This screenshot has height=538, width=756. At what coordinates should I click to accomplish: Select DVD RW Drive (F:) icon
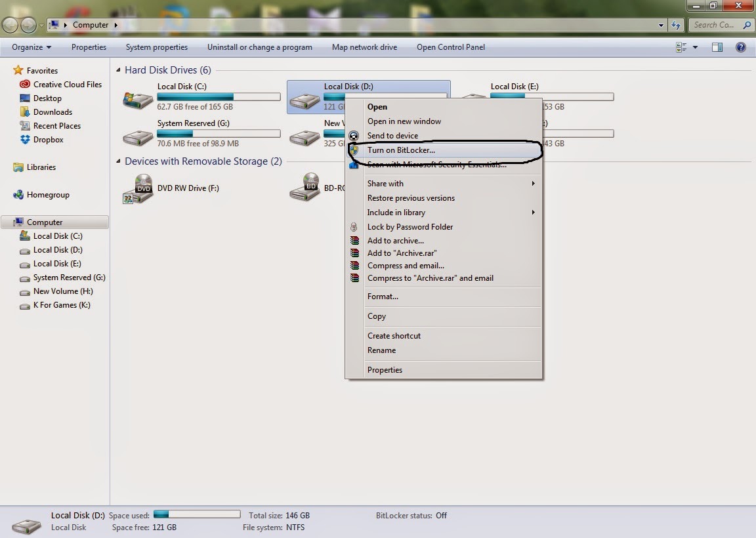point(138,189)
